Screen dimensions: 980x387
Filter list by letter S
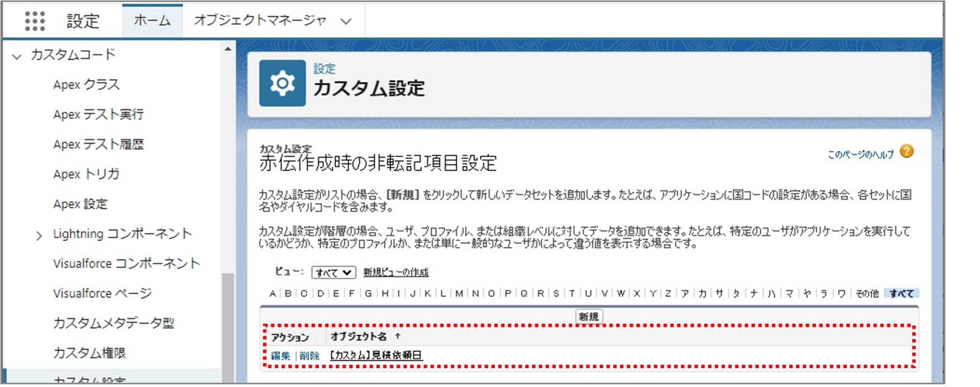pyautogui.click(x=556, y=293)
